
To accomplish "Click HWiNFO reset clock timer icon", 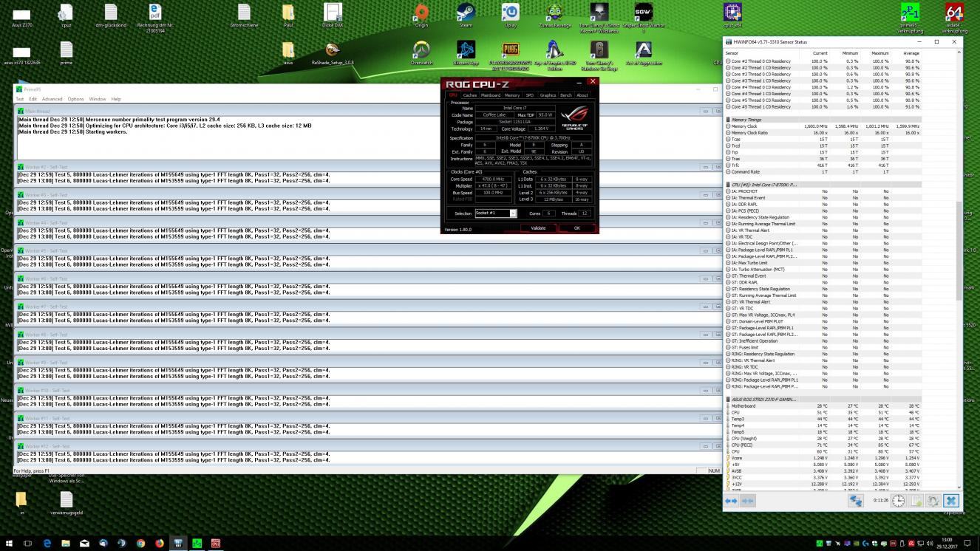I will [897, 500].
